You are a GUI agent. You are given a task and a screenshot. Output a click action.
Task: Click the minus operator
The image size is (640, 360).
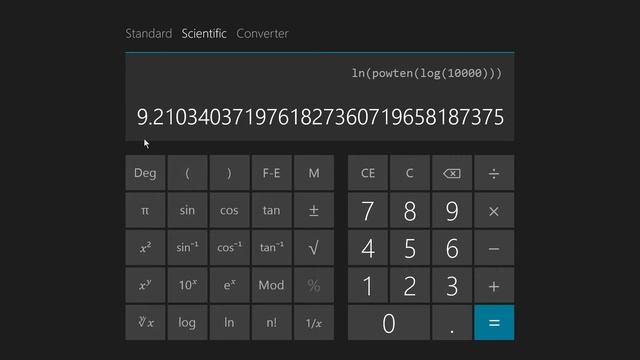pos(494,248)
